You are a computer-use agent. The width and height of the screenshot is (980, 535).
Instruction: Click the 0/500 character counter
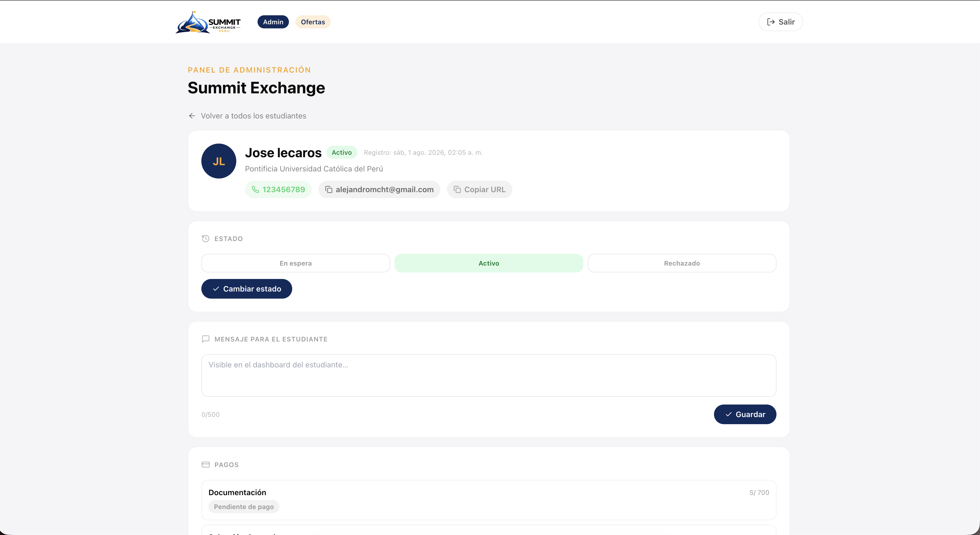point(210,415)
